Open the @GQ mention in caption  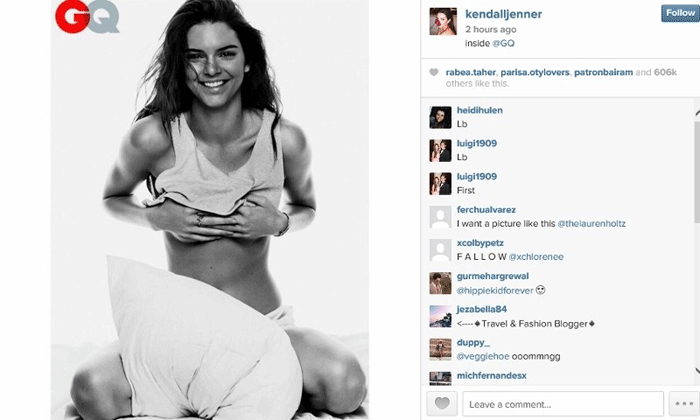pos(503,43)
